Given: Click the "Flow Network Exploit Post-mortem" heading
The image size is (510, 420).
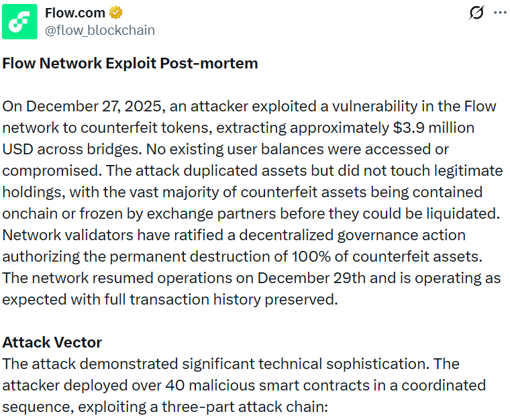Looking at the screenshot, I should click(x=130, y=64).
